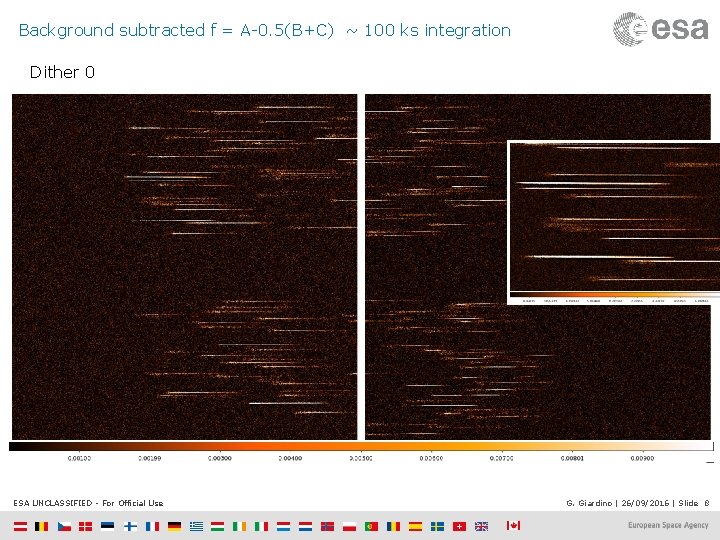The image size is (720, 540).
Task: Click the Portugal flag icon
Action: [371, 526]
